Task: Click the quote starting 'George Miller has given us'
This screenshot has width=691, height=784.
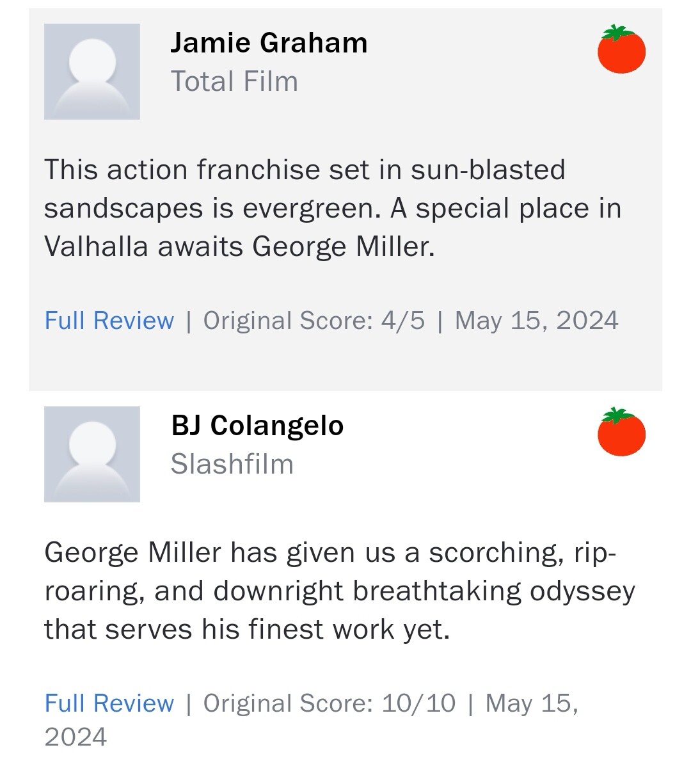Action: (329, 553)
